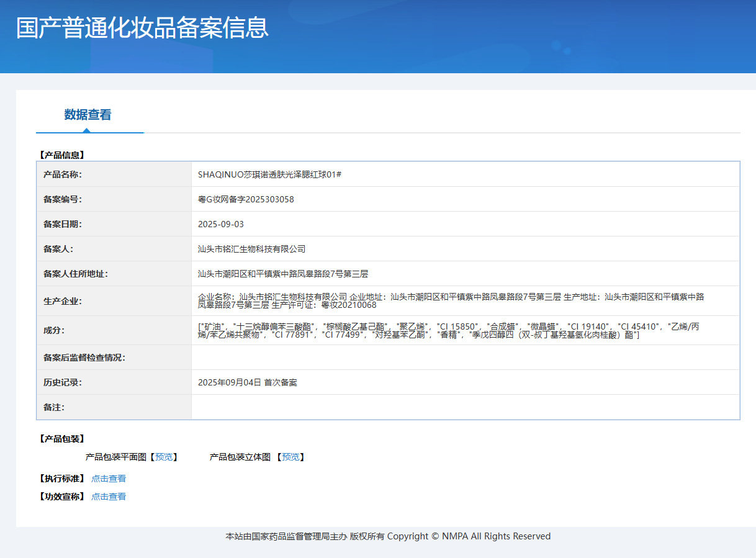
Task: Select the date value 2025-09-03
Action: (221, 224)
